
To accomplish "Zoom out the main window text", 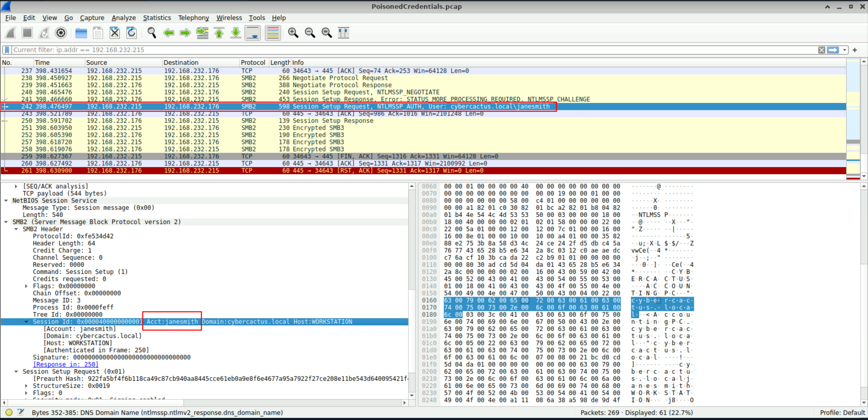I will coord(310,33).
